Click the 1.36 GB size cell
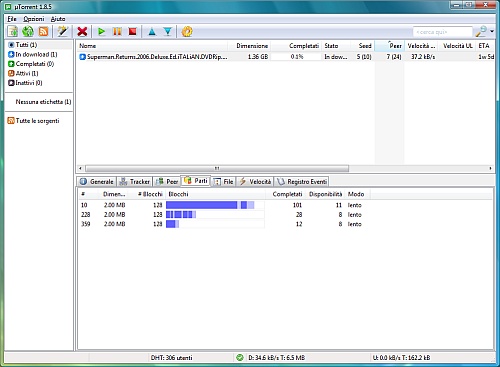This screenshot has height=367, width=500. click(258, 57)
